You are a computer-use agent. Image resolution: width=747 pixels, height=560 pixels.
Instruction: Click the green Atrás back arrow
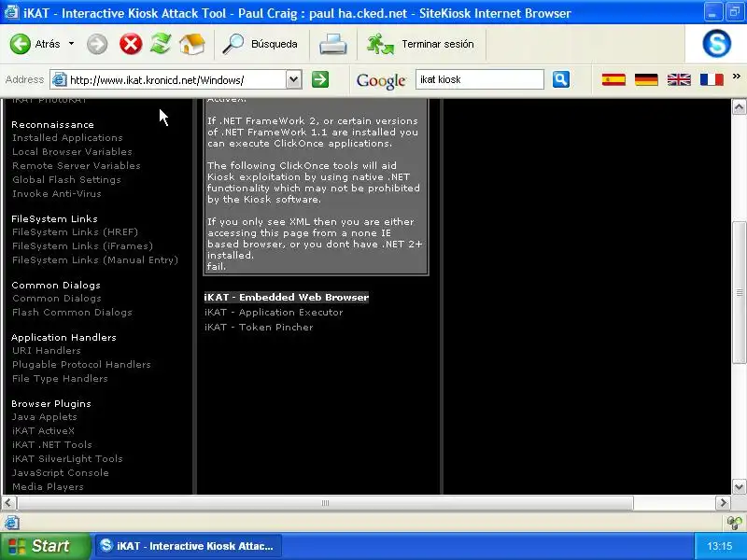[21, 44]
